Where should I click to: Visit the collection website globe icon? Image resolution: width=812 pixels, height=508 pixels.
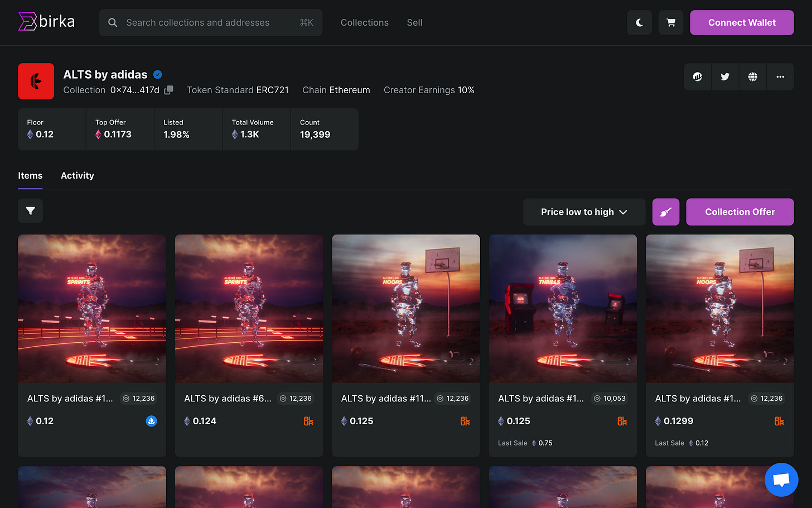coord(753,77)
